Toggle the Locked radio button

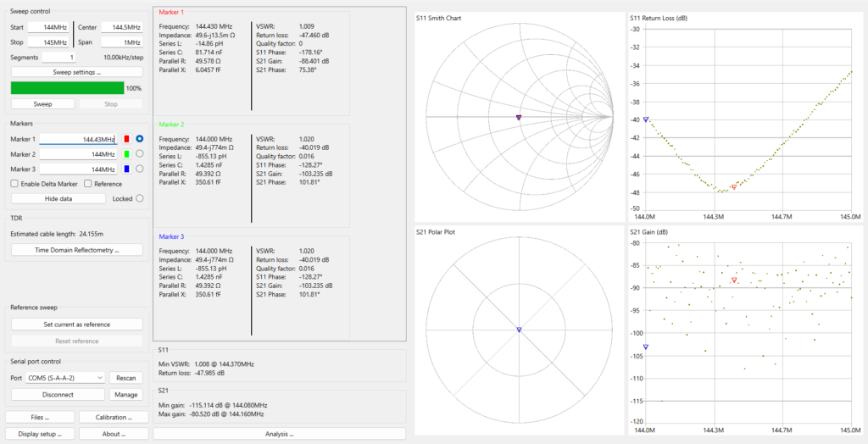[139, 198]
